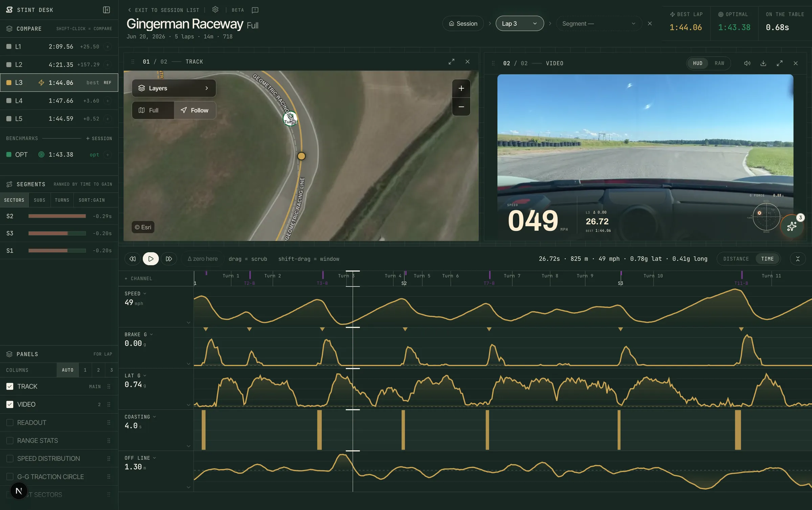Image resolution: width=812 pixels, height=510 pixels.
Task: Set panel columns to AUTO
Action: pos(68,370)
